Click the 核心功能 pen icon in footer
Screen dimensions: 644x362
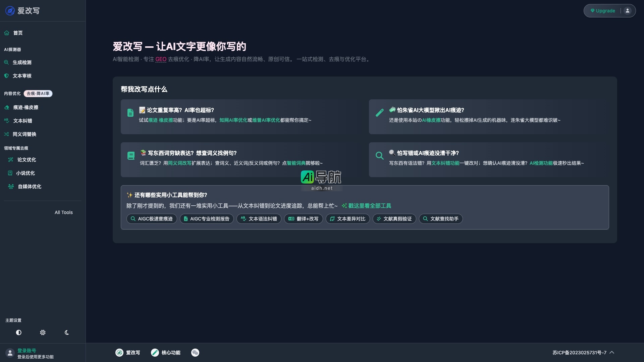click(155, 353)
